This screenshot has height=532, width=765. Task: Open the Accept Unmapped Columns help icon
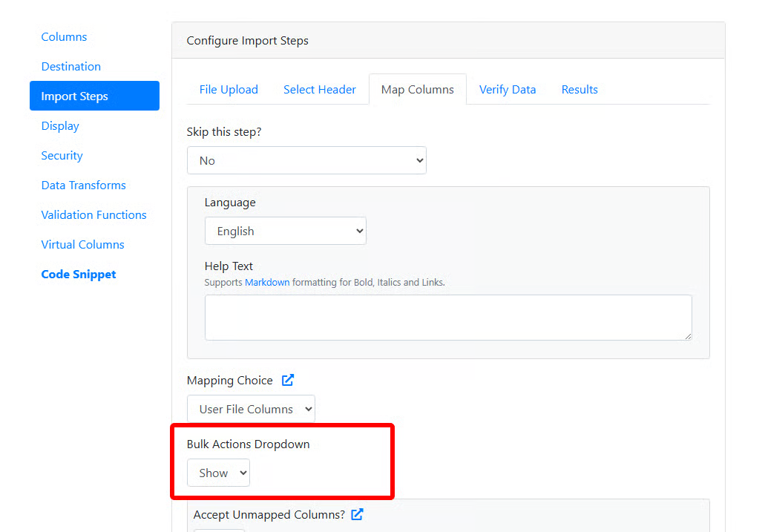357,514
